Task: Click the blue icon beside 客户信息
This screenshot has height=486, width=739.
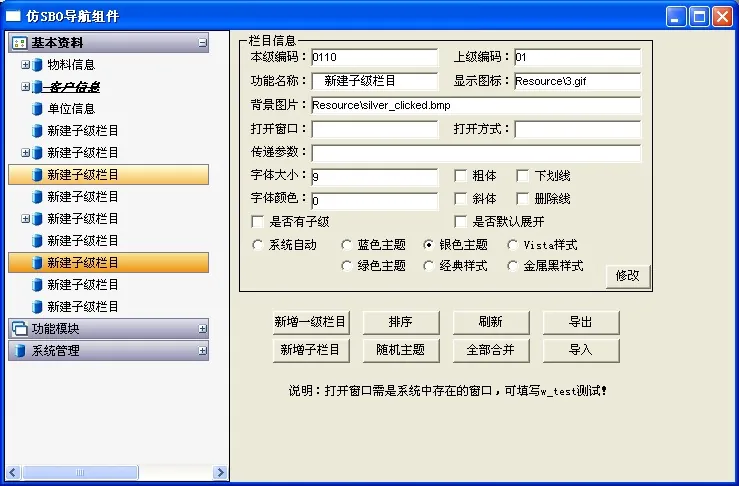Action: [x=37, y=87]
